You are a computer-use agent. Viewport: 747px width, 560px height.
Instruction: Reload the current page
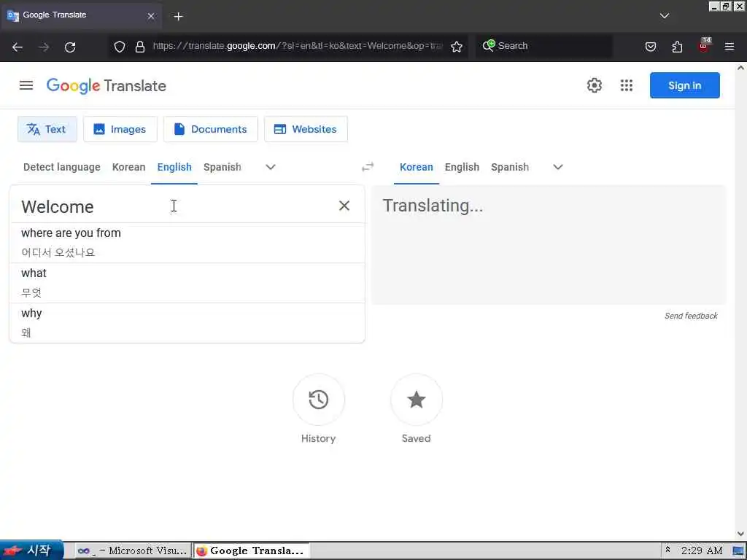coord(70,47)
